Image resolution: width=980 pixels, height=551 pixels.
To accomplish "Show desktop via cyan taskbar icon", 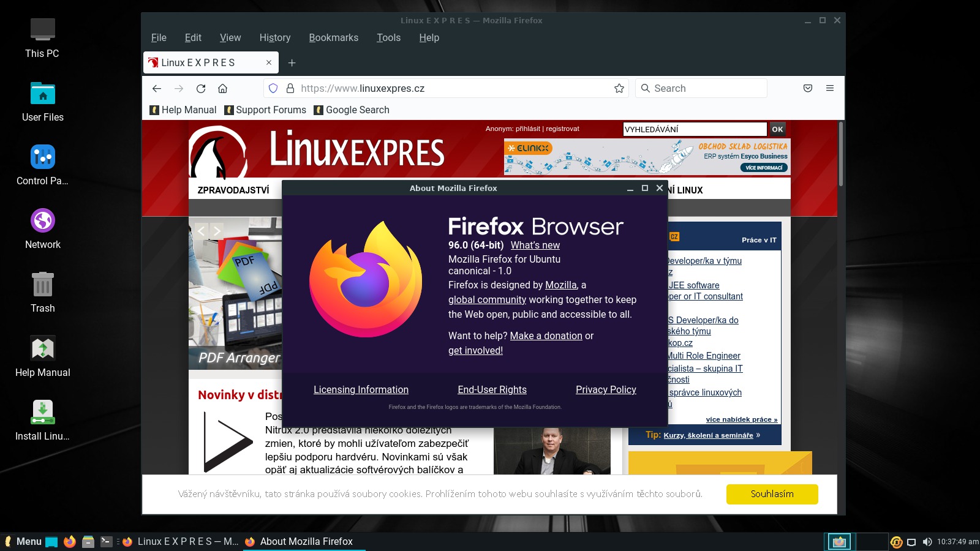I will click(51, 541).
